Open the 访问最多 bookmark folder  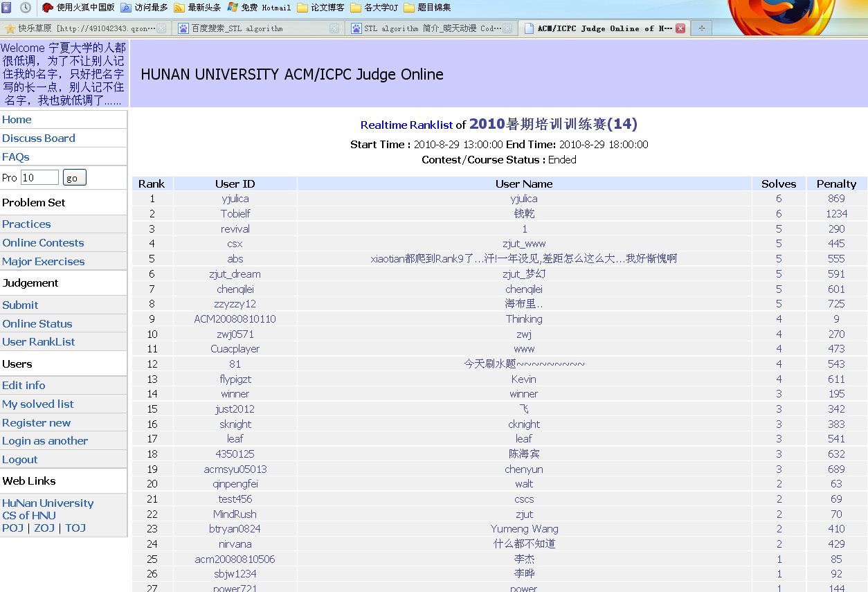tap(144, 8)
